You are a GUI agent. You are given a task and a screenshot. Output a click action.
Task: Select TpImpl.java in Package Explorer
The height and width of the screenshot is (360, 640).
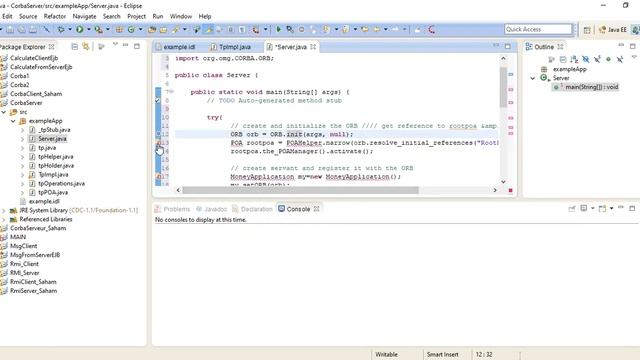click(53, 175)
